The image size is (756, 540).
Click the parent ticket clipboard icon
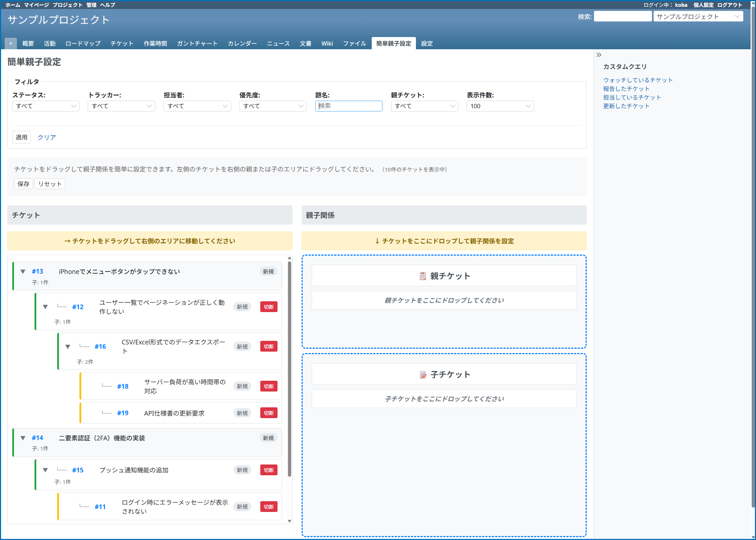pyautogui.click(x=423, y=276)
